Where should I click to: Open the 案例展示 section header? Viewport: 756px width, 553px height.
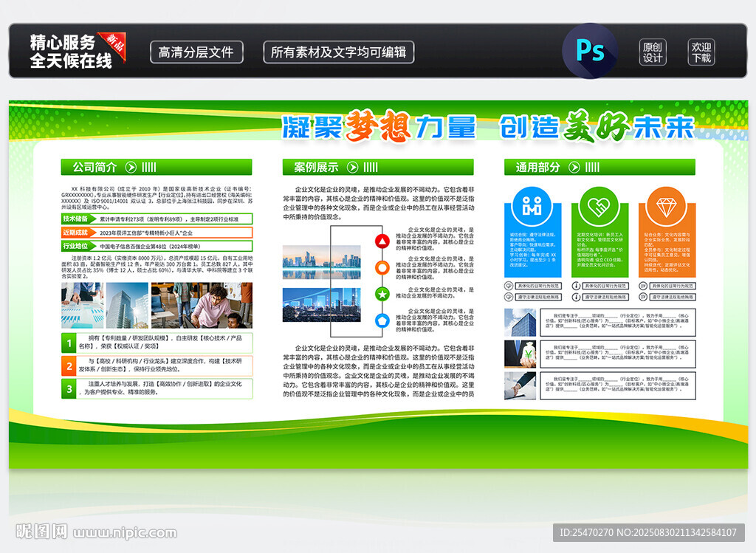pyautogui.click(x=378, y=168)
